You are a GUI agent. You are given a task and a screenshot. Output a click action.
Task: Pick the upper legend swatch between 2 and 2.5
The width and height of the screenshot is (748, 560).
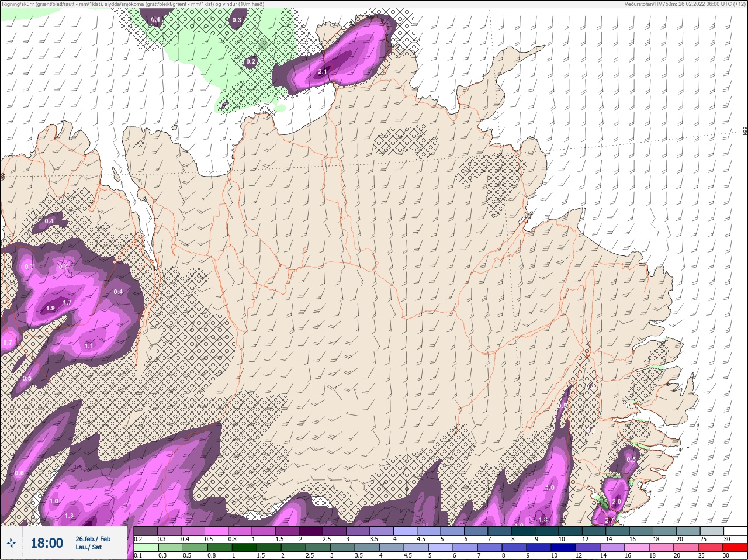pyautogui.click(x=311, y=531)
